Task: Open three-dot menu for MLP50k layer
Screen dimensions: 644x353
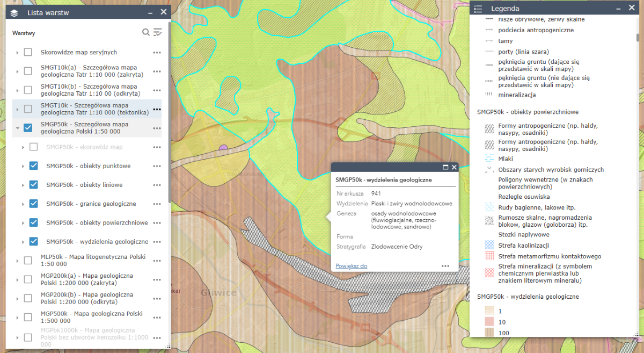Action: click(x=157, y=261)
